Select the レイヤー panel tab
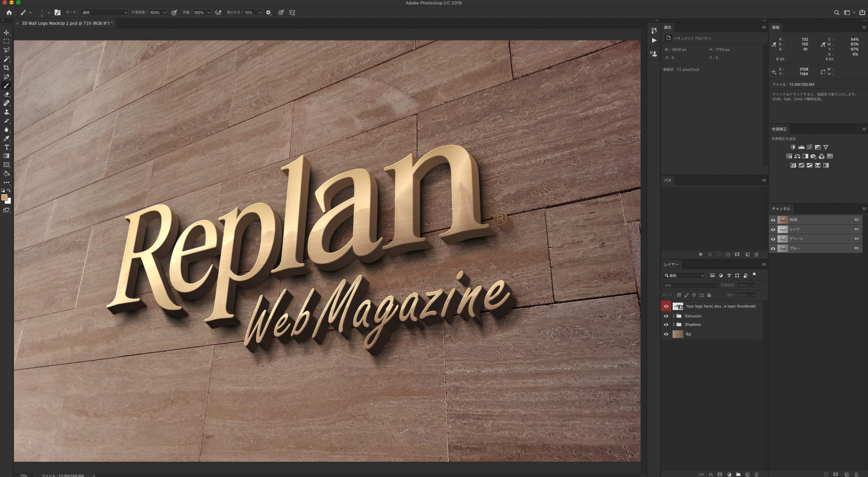The image size is (868, 477). 671,264
